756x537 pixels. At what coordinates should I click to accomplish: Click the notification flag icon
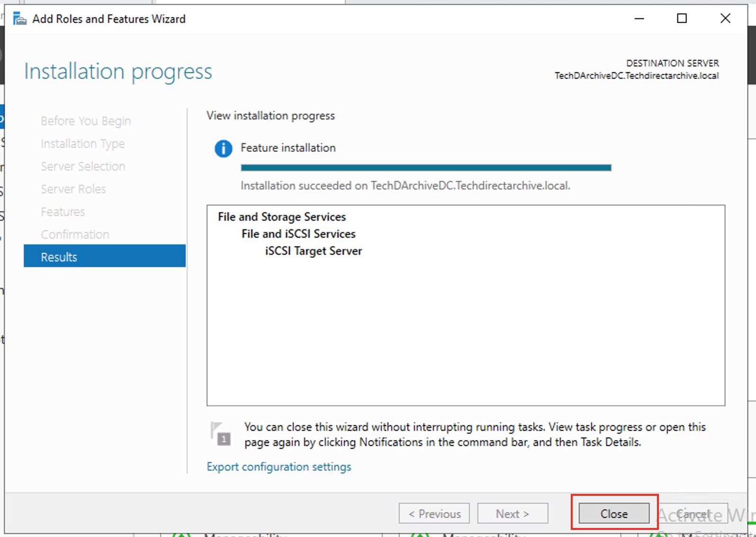(x=221, y=434)
